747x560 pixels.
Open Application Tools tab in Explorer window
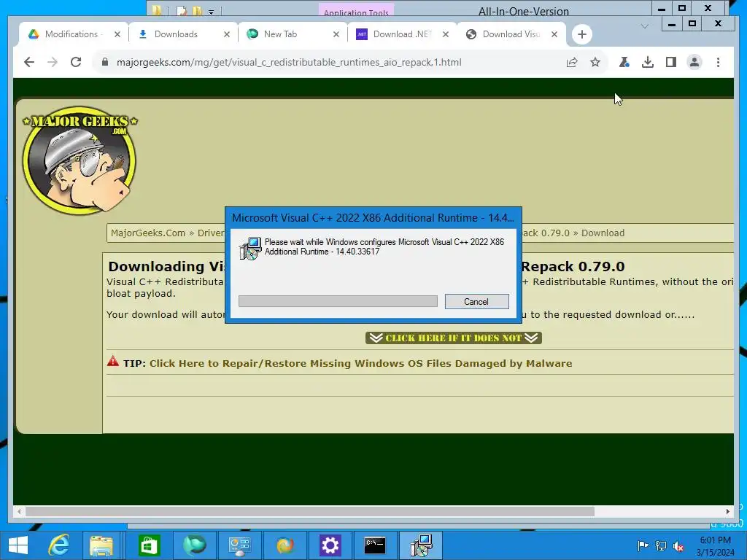356,10
